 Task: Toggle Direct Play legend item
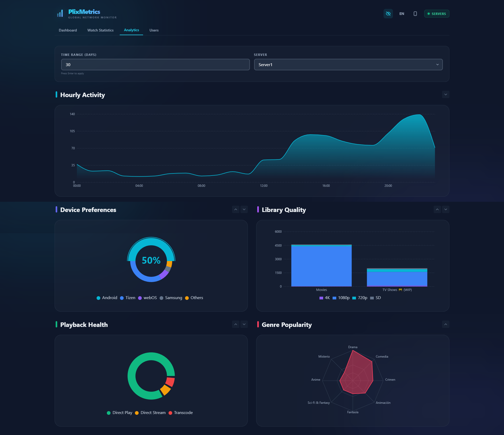(x=119, y=413)
